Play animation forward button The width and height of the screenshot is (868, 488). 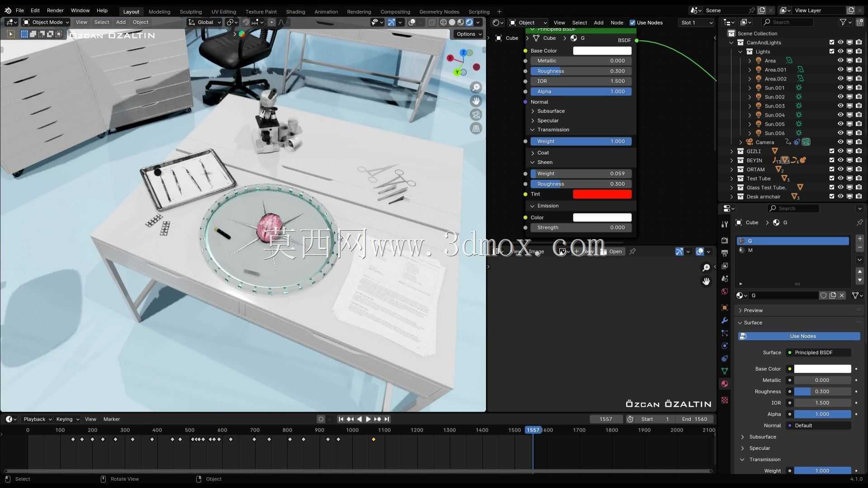coord(368,419)
